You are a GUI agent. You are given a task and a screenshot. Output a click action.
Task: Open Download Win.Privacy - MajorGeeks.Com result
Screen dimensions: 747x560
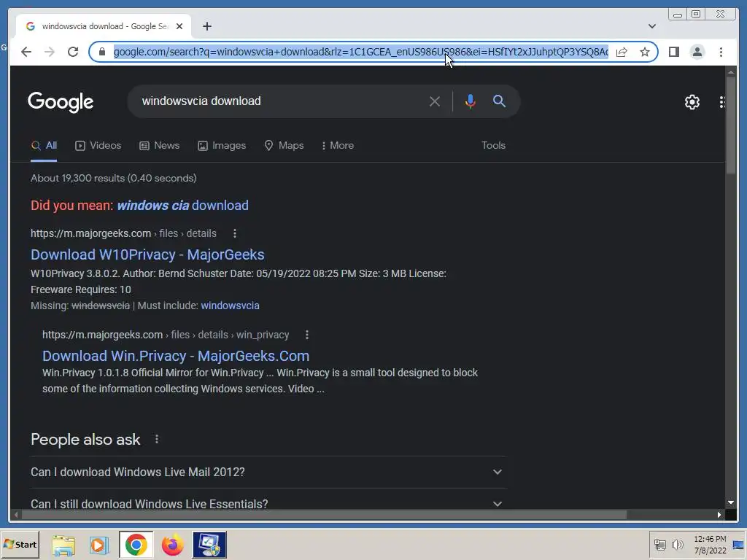[x=176, y=356]
